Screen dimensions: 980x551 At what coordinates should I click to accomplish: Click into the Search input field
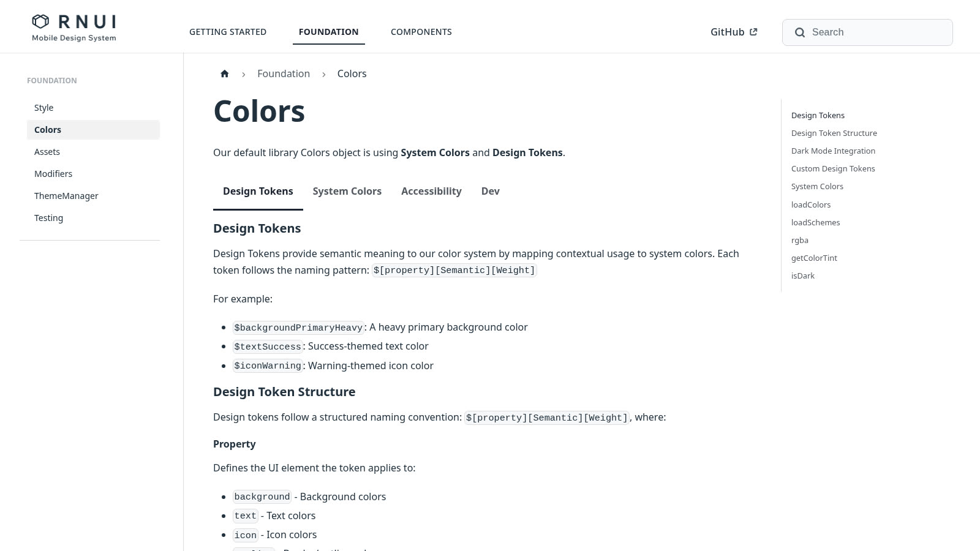(x=867, y=32)
